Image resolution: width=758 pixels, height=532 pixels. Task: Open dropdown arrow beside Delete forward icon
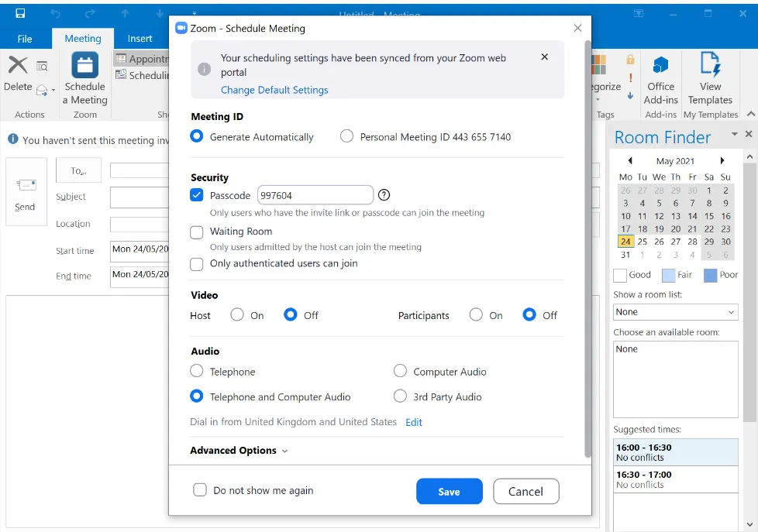(x=53, y=91)
